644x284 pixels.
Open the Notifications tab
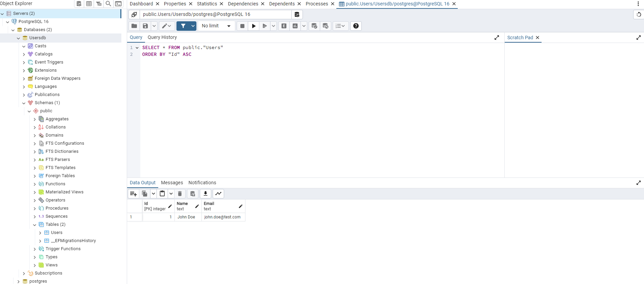pyautogui.click(x=202, y=183)
